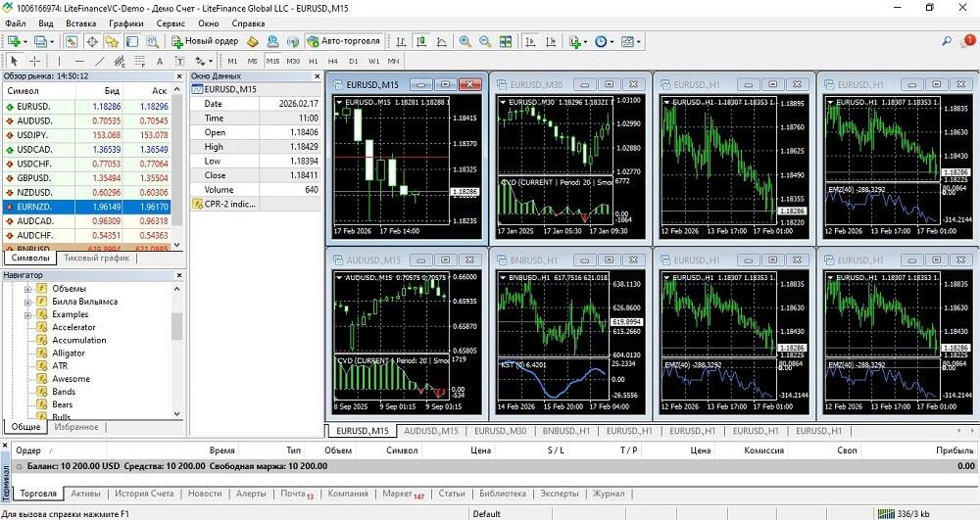Toggle Auto Scroll chart icon

530,41
